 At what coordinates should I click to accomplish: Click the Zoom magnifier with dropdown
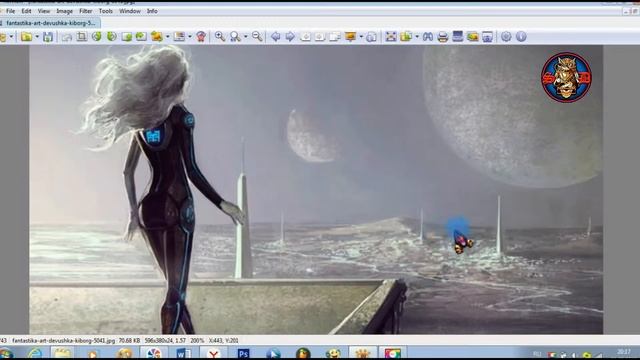tap(235, 37)
